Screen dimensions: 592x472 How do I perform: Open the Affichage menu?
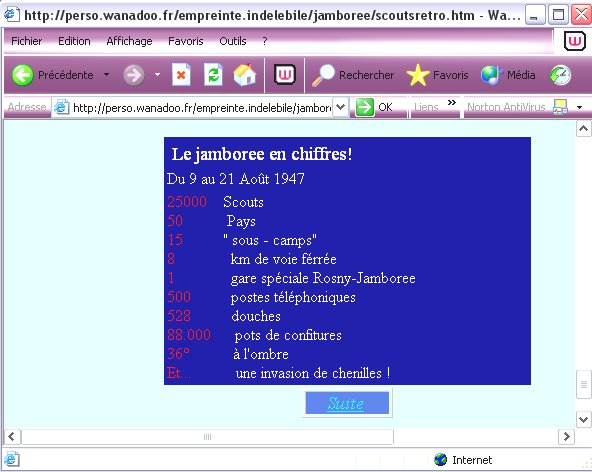(x=129, y=41)
